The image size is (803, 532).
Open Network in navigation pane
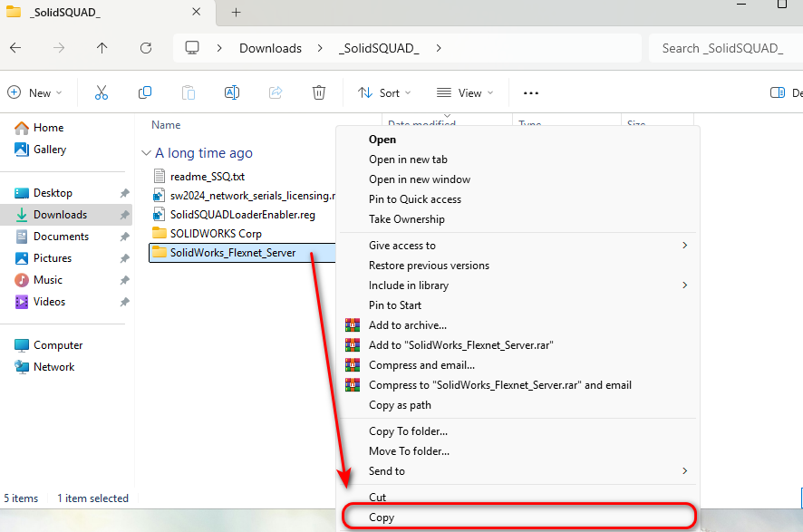[x=53, y=367]
